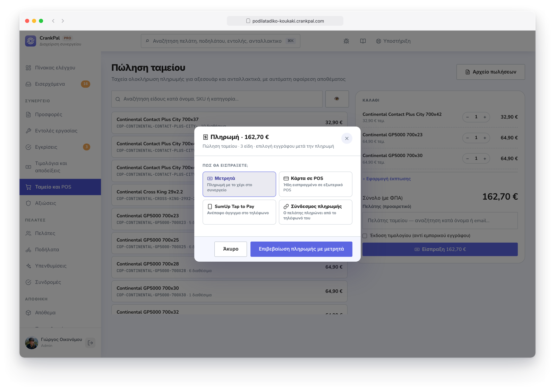The width and height of the screenshot is (555, 392).
Task: Click the 3 badge on Εγκρίσεις
Action: [87, 147]
